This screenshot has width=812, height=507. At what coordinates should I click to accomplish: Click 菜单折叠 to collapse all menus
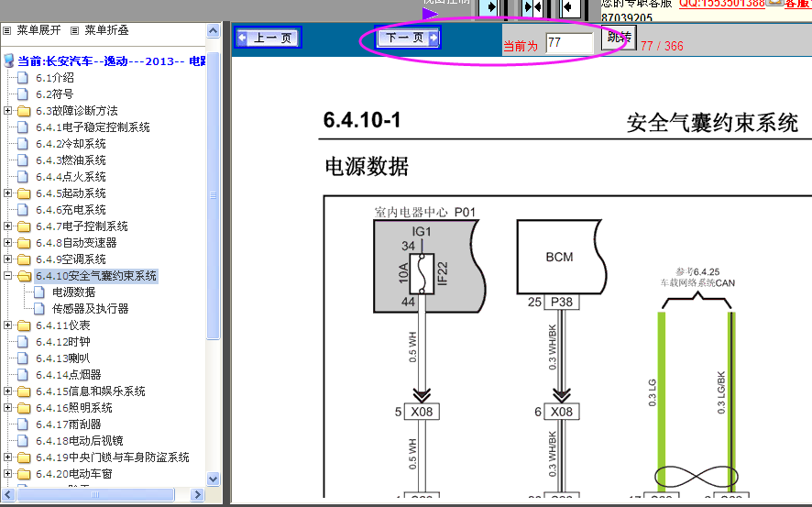106,30
